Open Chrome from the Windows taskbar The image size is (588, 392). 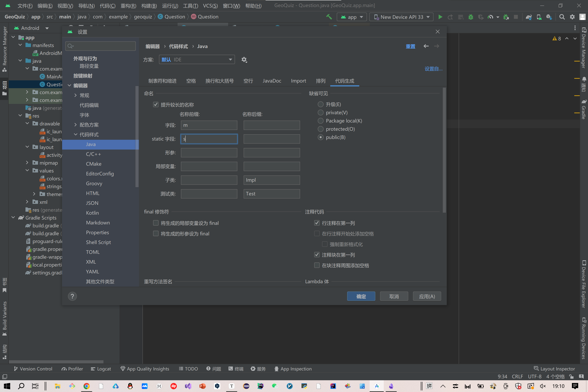pyautogui.click(x=86, y=386)
